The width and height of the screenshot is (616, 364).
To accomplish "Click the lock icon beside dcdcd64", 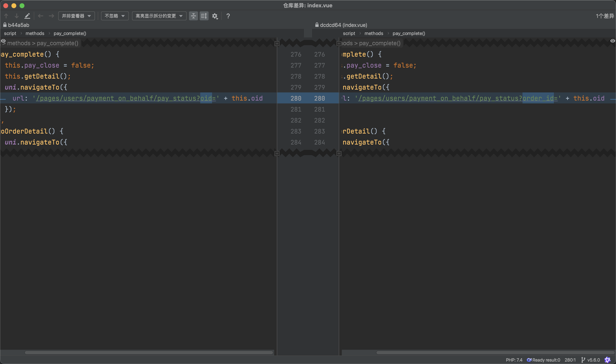I will 317,25.
